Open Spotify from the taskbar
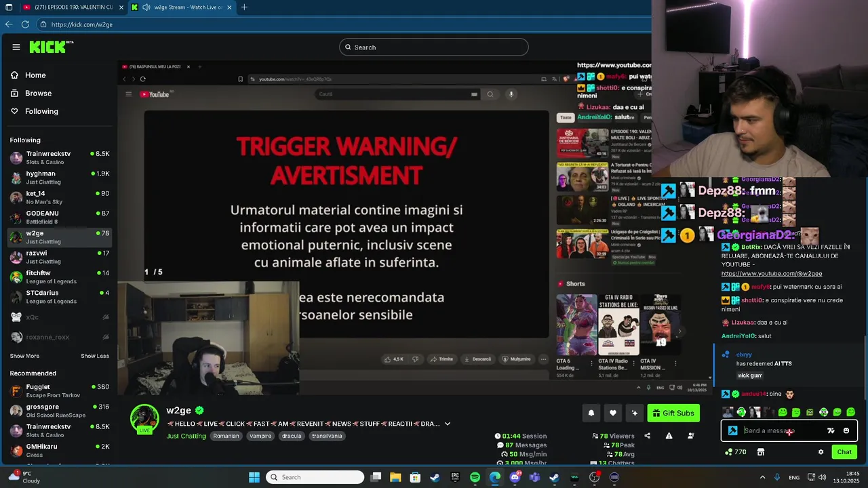Screen dimensions: 868x488 coord(475,477)
